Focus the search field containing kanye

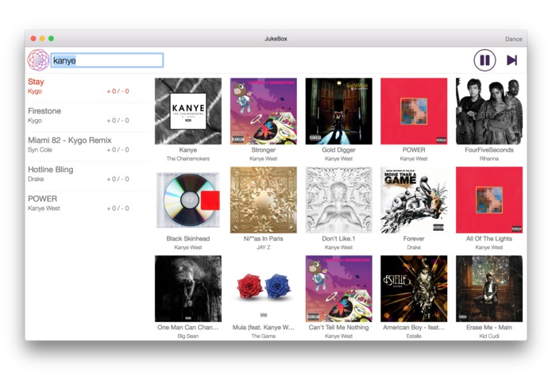(107, 60)
